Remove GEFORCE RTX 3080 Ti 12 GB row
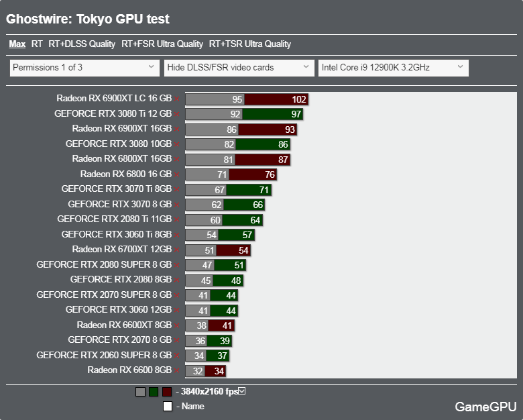The image size is (523, 420). tap(177, 114)
